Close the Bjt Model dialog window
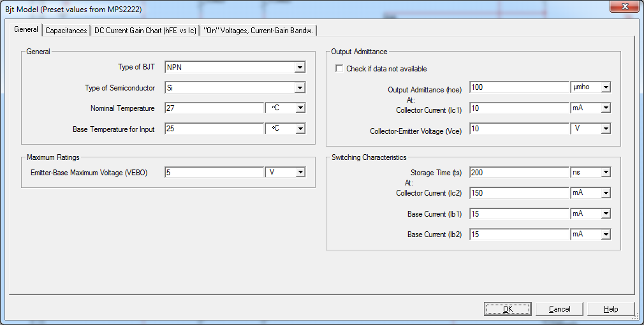This screenshot has height=325, width=644. coord(624,6)
